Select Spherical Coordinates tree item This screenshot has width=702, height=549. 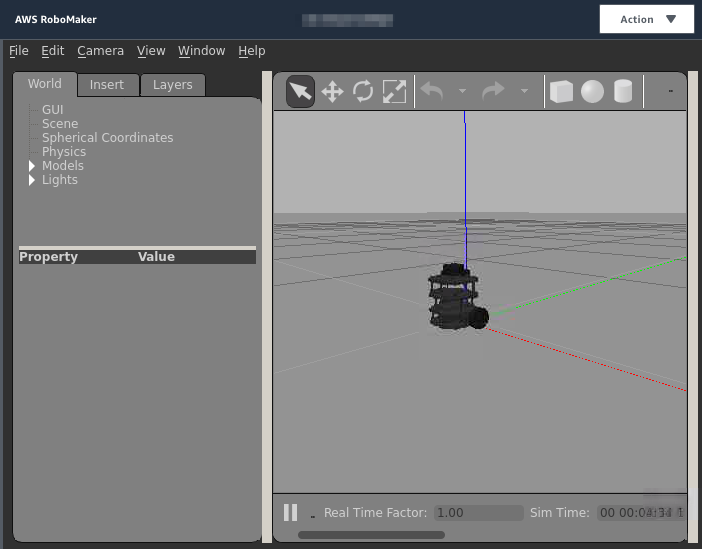click(x=107, y=137)
